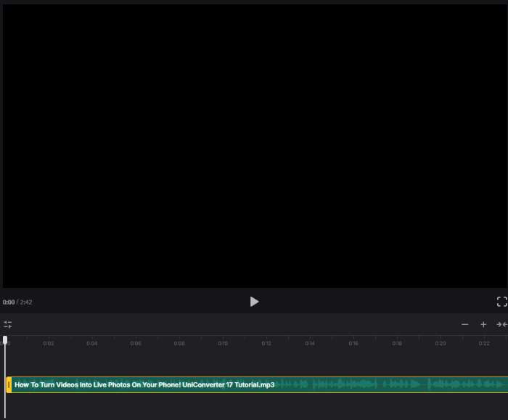This screenshot has width=508, height=420.
Task: Seek to 0:06 on the ruler
Action: click(136, 343)
